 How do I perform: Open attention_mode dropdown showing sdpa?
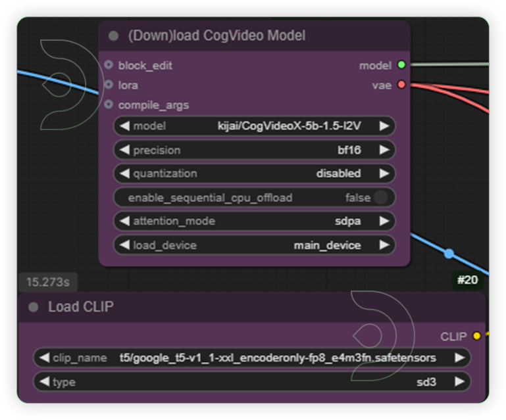(x=254, y=221)
